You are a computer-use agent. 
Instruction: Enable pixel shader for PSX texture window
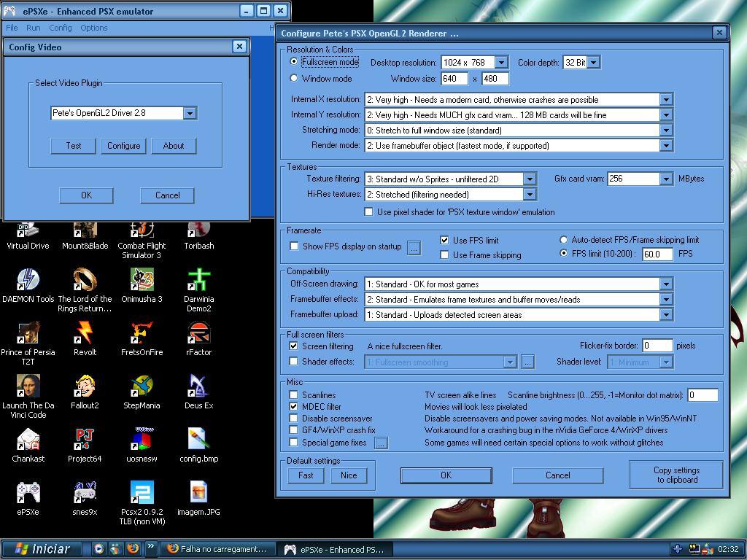point(368,212)
